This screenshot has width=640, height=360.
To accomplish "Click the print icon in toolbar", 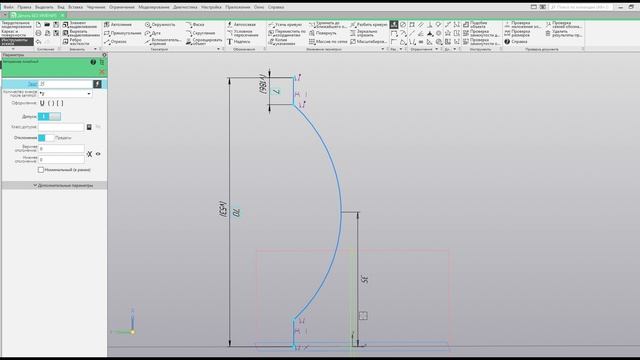I will [x=38, y=33].
